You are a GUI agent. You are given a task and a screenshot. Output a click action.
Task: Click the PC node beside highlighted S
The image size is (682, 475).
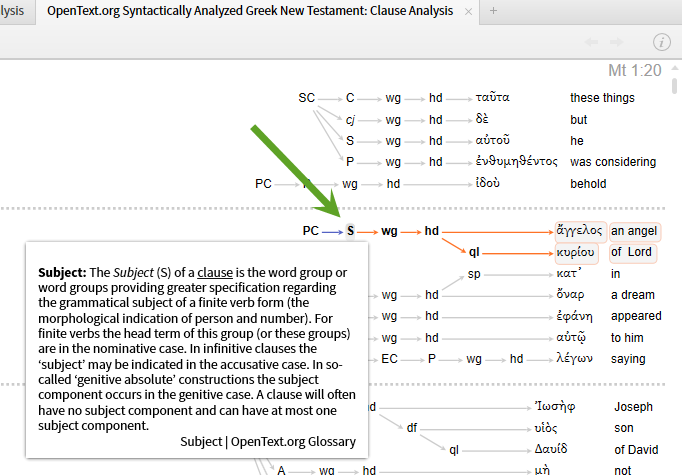(311, 231)
